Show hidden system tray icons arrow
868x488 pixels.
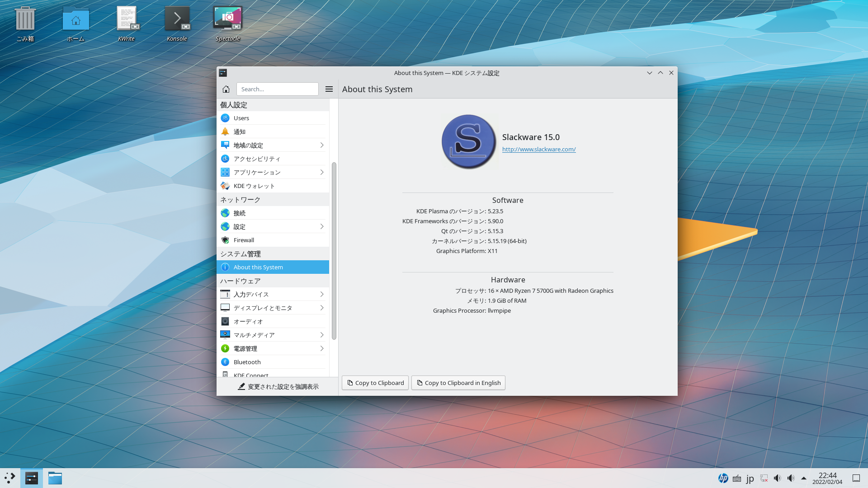pos(804,478)
